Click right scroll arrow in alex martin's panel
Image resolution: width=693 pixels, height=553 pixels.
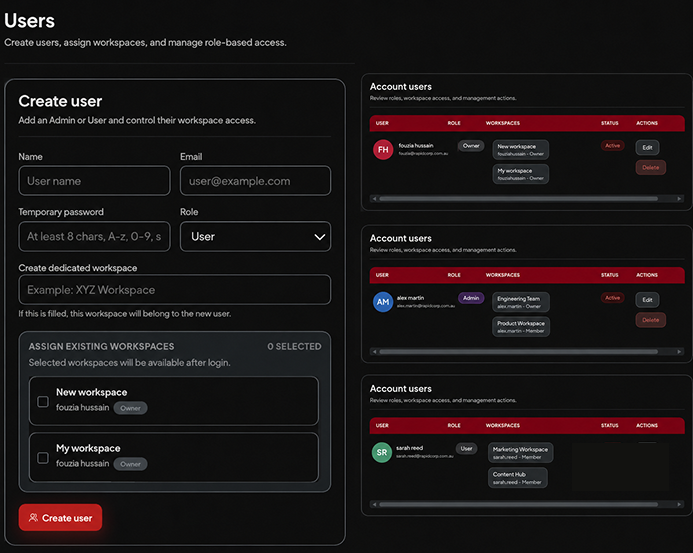click(679, 352)
